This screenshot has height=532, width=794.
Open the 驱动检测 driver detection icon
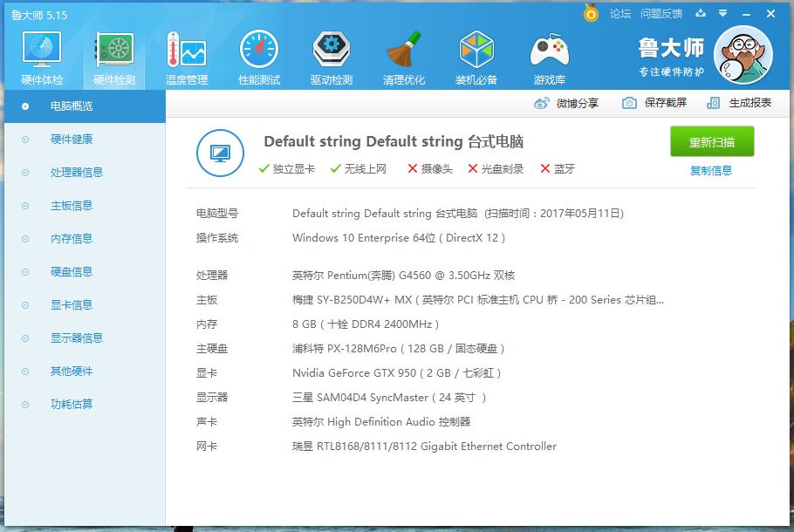tap(332, 52)
